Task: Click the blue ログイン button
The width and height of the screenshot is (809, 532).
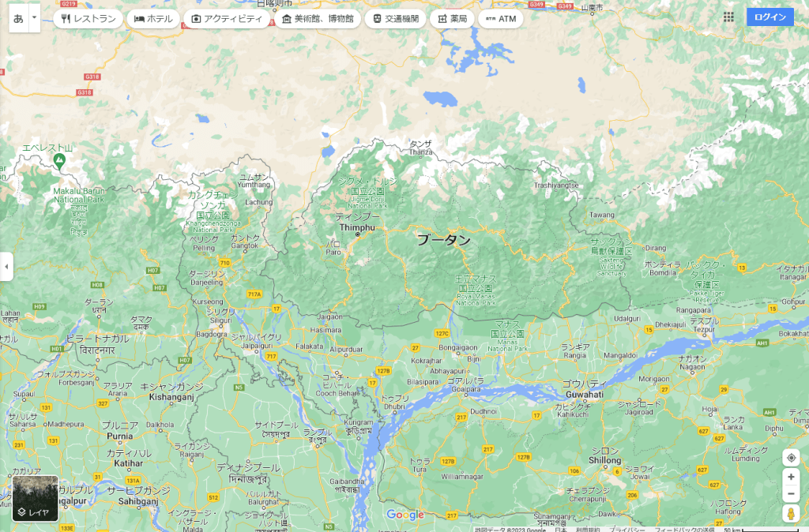Action: [x=769, y=17]
